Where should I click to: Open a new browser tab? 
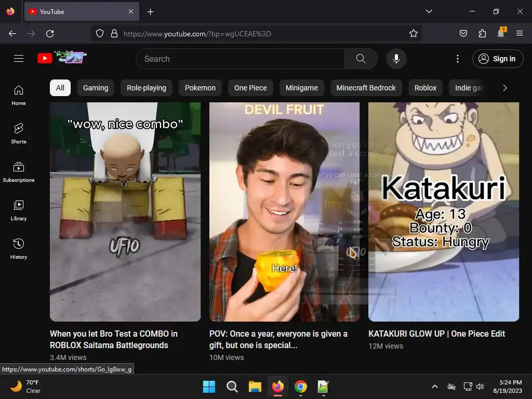pos(150,12)
